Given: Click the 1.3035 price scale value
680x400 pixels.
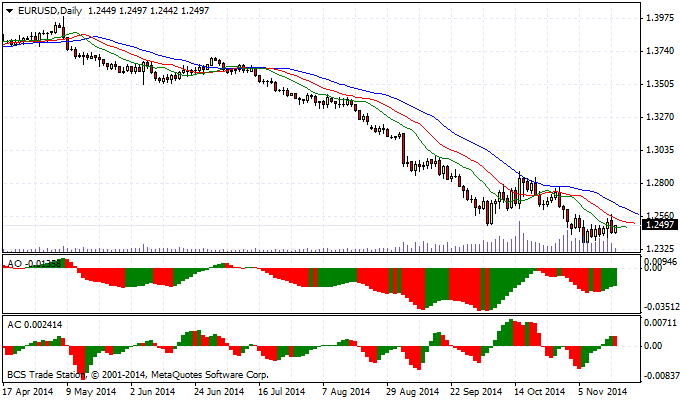Looking at the screenshot, I should 660,150.
